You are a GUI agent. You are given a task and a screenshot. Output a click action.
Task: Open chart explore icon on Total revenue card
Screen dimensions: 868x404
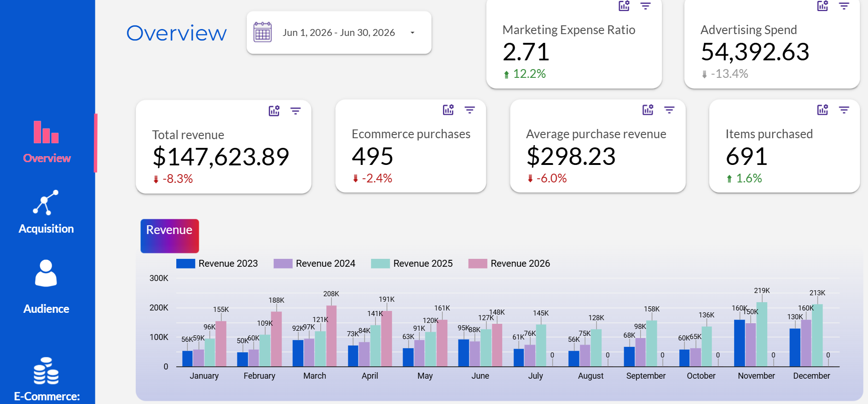click(x=274, y=111)
